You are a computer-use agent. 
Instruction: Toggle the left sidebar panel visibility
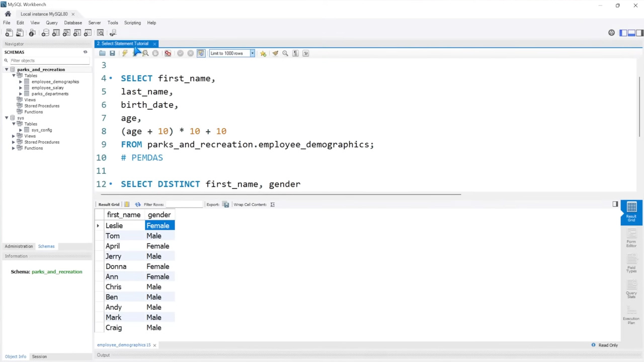coord(623,33)
